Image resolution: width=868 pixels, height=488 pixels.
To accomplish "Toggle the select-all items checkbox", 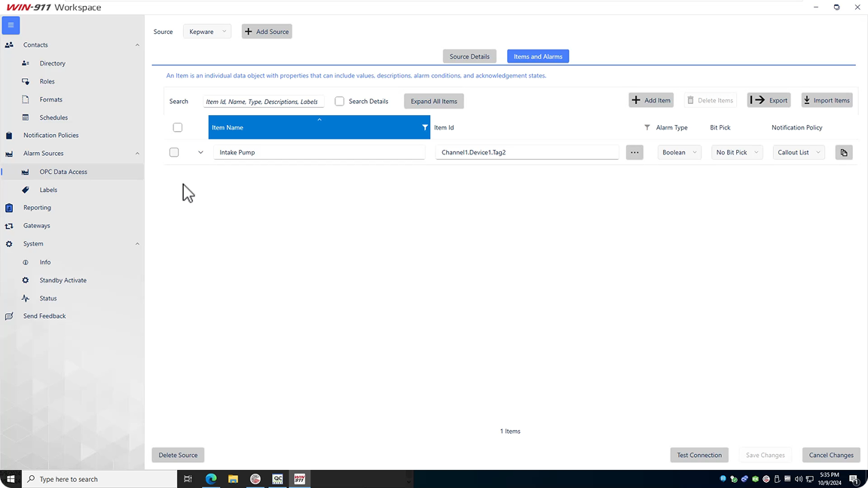I will coord(178,127).
